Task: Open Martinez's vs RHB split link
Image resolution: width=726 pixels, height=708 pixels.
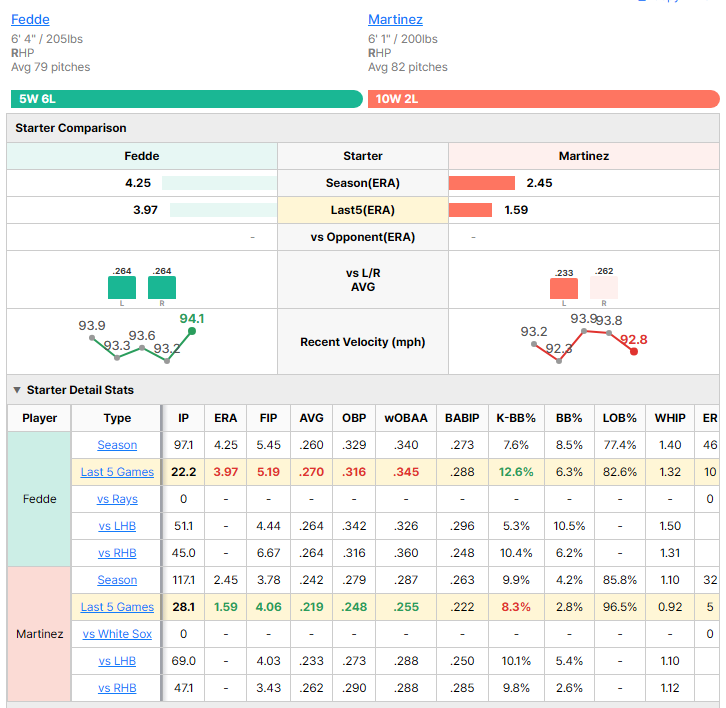Action: [117, 688]
